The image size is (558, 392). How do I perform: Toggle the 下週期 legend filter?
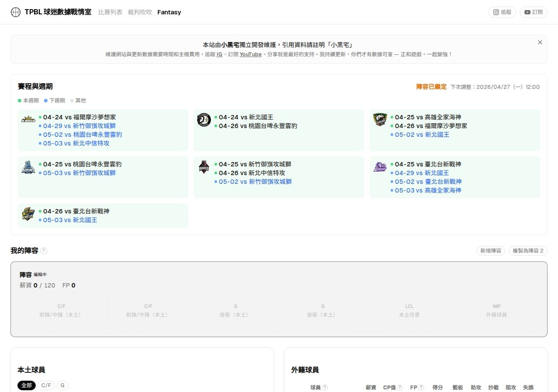point(54,101)
